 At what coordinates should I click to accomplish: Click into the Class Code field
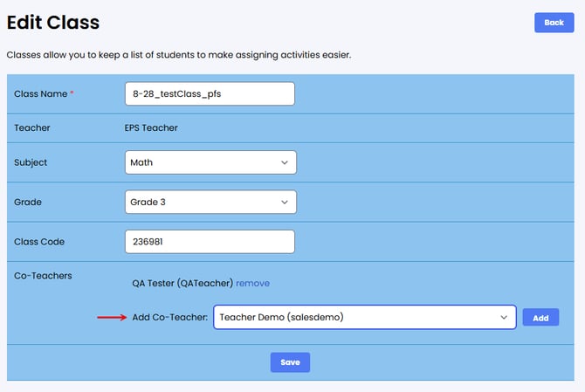tap(210, 242)
